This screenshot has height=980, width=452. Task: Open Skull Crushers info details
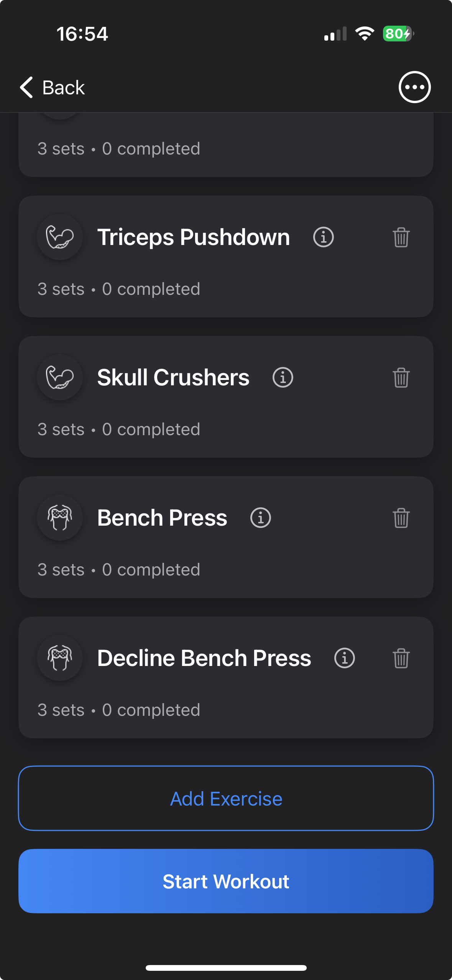(283, 378)
